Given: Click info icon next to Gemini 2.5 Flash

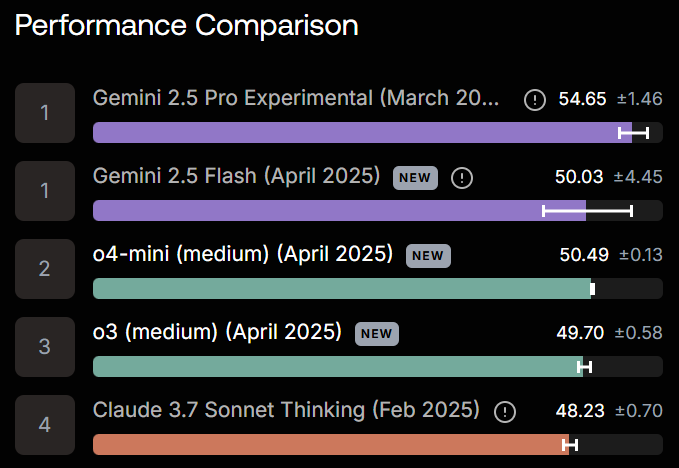Looking at the screenshot, I should (x=462, y=178).
